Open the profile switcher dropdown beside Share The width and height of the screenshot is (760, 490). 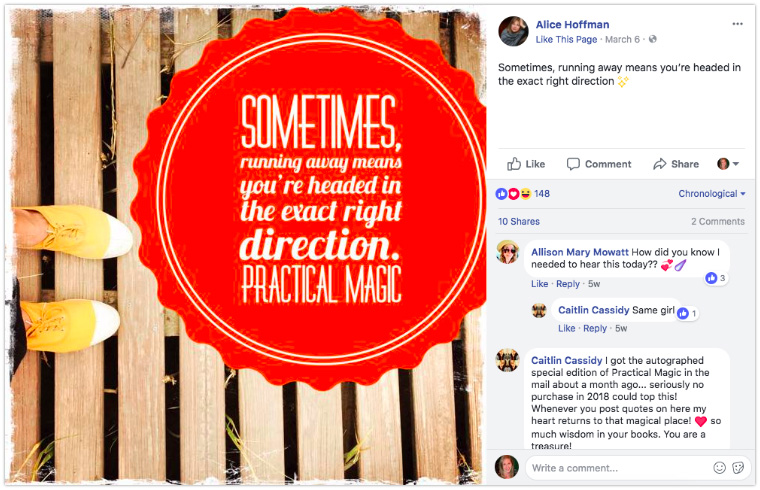pyautogui.click(x=728, y=164)
